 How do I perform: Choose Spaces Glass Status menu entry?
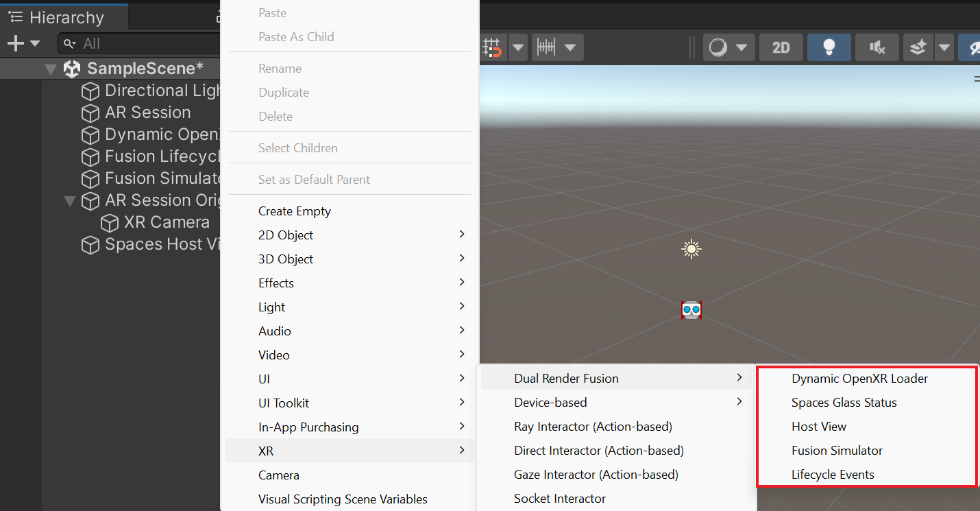tap(867, 403)
